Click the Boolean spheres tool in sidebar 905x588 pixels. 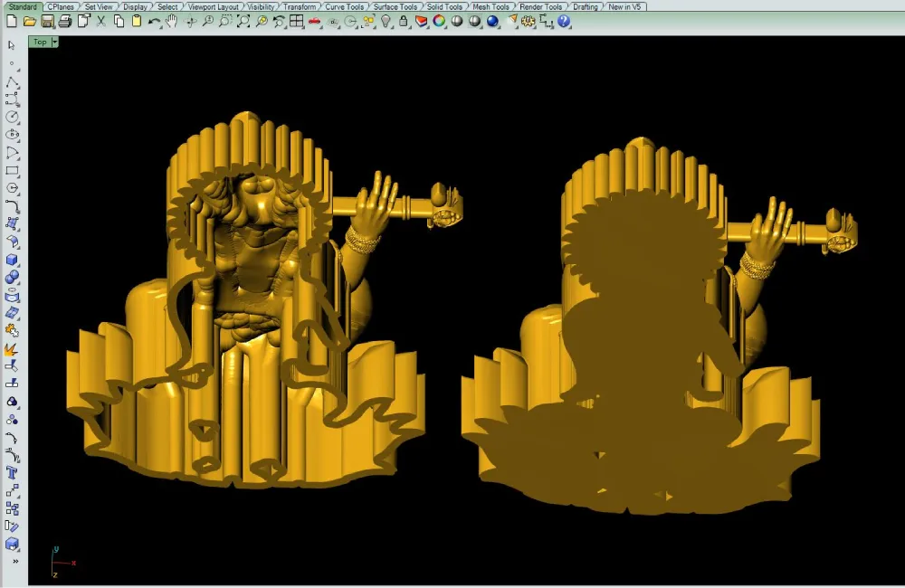point(12,278)
